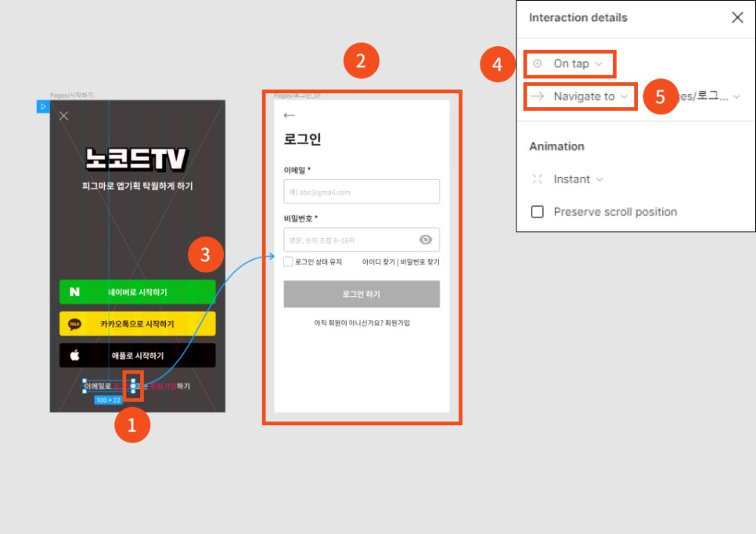The width and height of the screenshot is (756, 534).
Task: Click the 비밀번호 찾기 link
Action: [x=420, y=262]
